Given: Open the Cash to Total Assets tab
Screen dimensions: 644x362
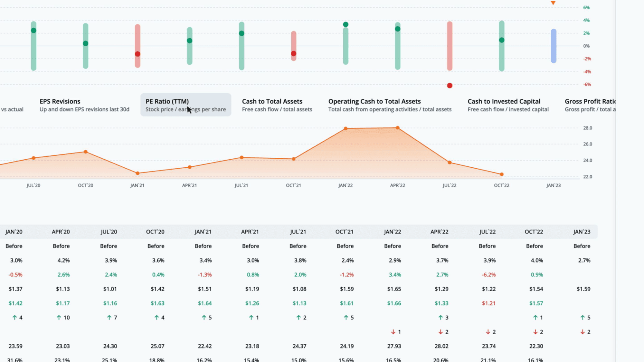Looking at the screenshot, I should pyautogui.click(x=277, y=105).
